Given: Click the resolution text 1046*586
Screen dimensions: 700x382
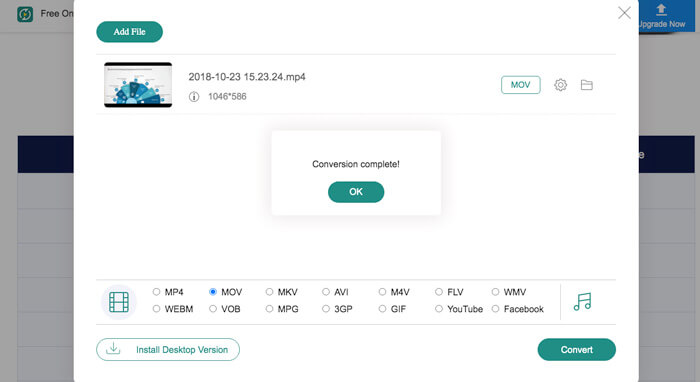Looking at the screenshot, I should pyautogui.click(x=227, y=96).
